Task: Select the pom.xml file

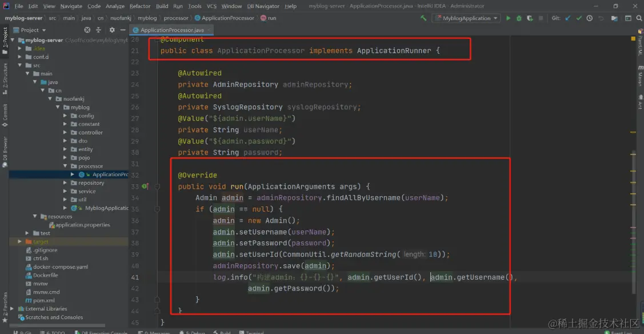Action: pyautogui.click(x=40, y=301)
